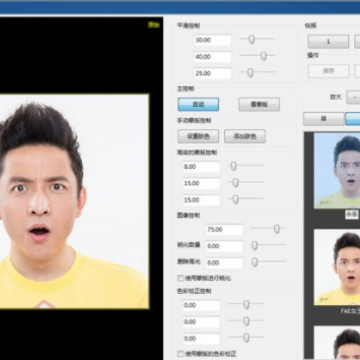Click the large preview photo of the man
Image resolution: width=360 pixels, height=360 pixels.
(74, 201)
